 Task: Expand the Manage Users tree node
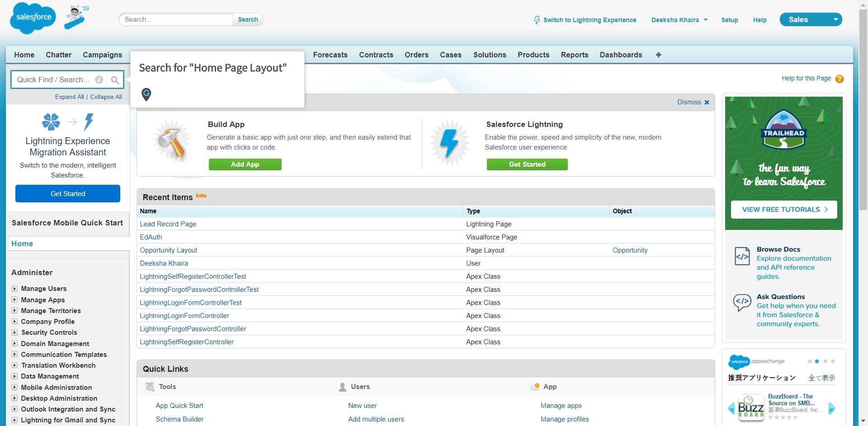click(x=14, y=289)
